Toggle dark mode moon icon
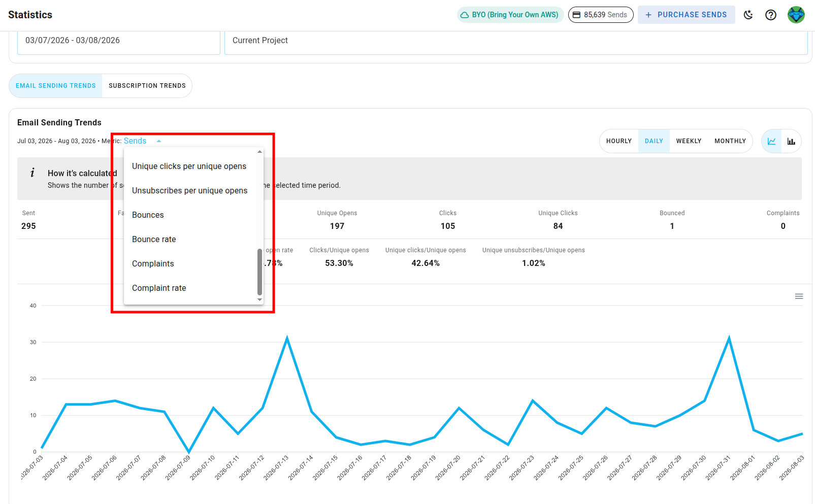This screenshot has width=815, height=504. [x=748, y=15]
